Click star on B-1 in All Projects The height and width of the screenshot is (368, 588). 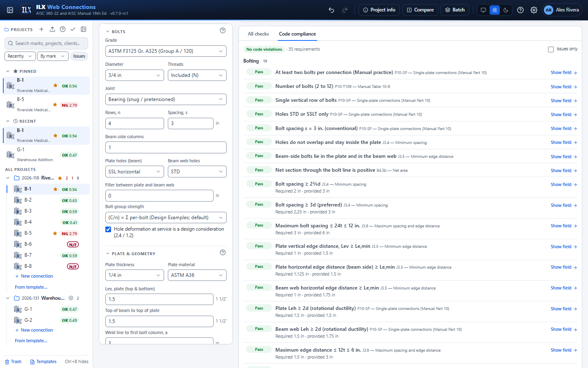(55, 189)
